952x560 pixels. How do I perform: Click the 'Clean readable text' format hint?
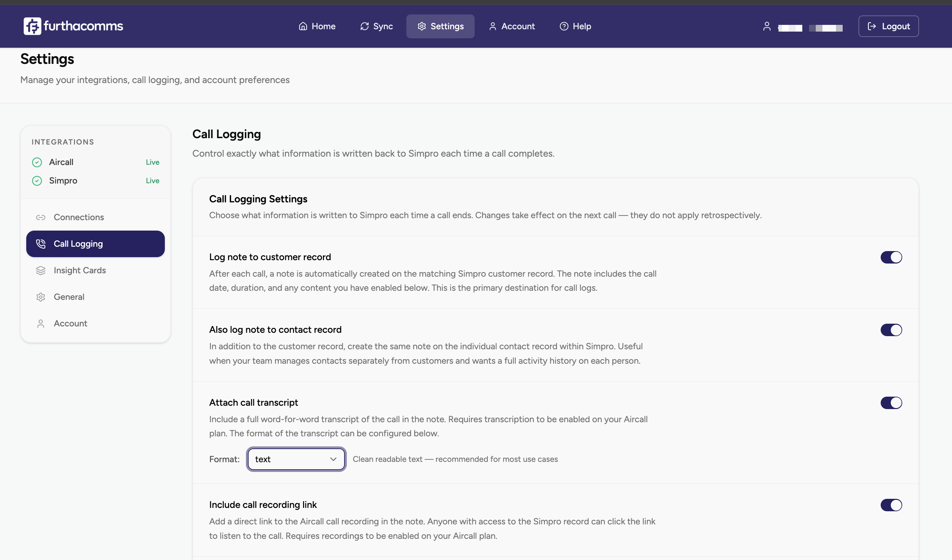pyautogui.click(x=455, y=459)
